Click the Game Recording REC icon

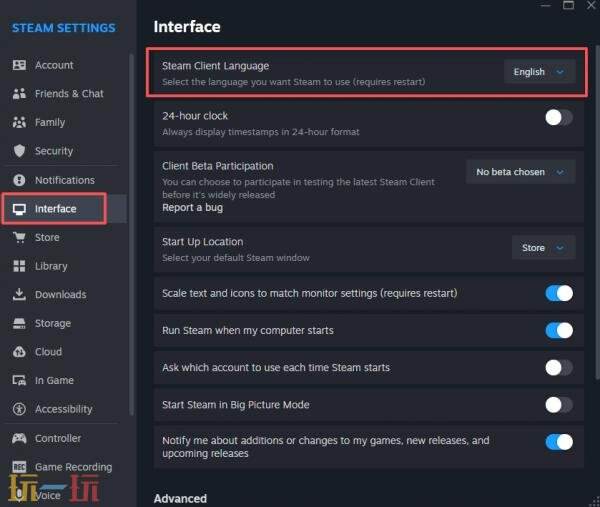click(x=19, y=467)
